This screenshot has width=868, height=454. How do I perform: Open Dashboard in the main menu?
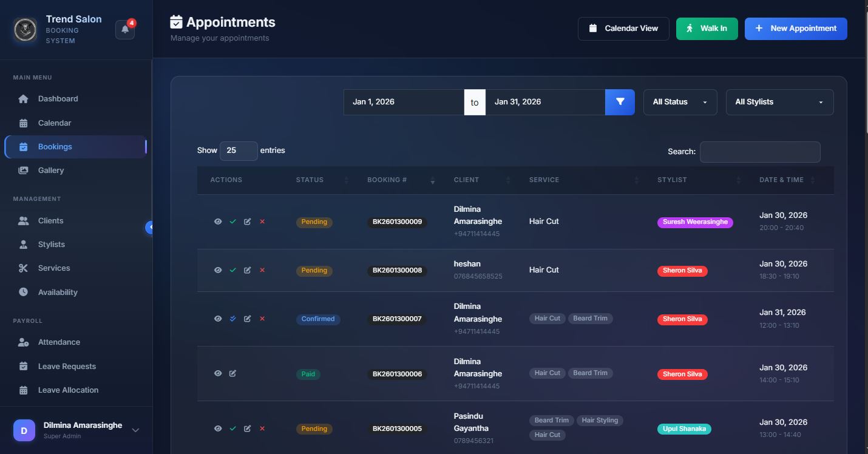point(58,99)
